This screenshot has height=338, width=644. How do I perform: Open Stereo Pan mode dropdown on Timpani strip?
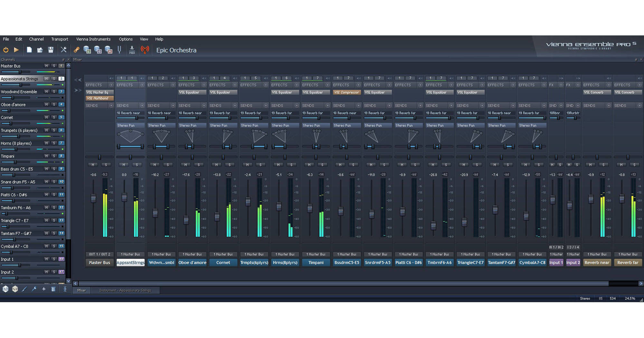(x=316, y=126)
